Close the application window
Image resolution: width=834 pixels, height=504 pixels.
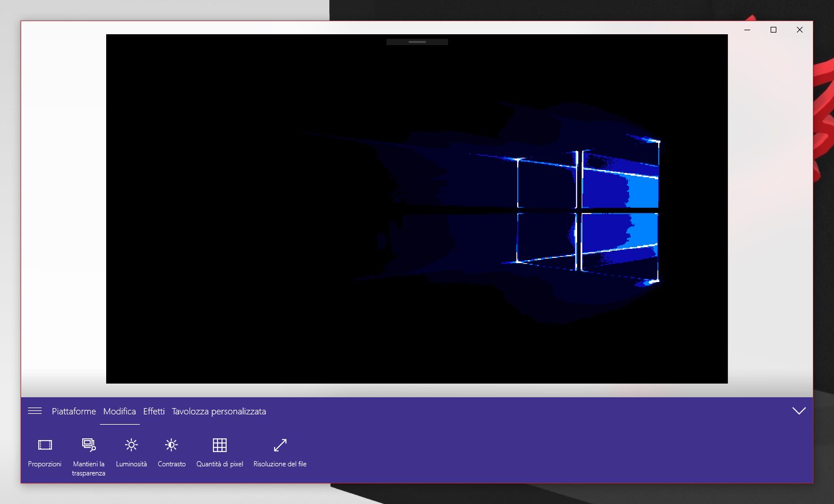click(800, 30)
